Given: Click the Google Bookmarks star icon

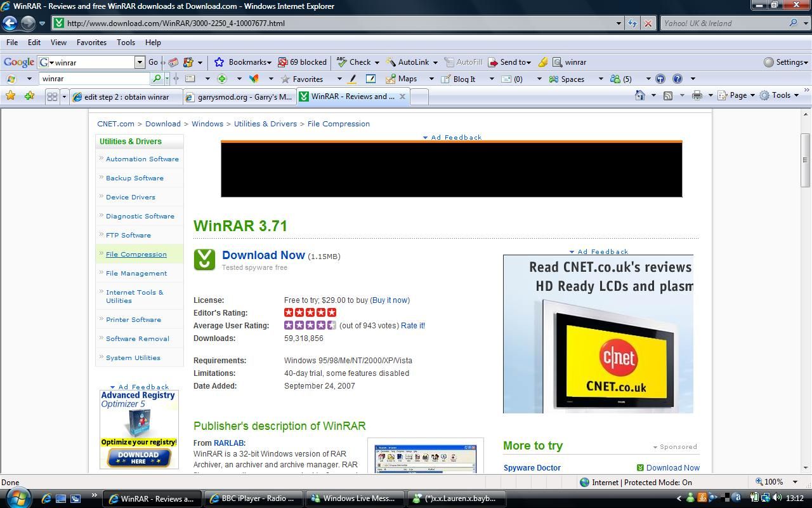Looking at the screenshot, I should point(219,62).
